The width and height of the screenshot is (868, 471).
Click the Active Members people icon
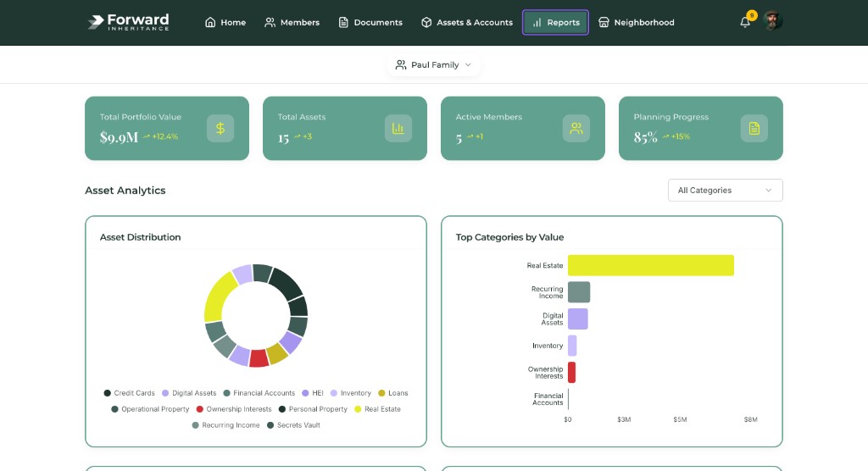tap(576, 128)
